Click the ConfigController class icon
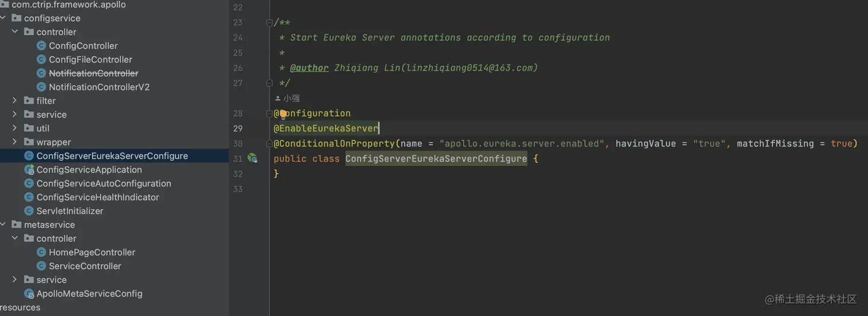Screen dimensions: 868x316 pos(41,46)
